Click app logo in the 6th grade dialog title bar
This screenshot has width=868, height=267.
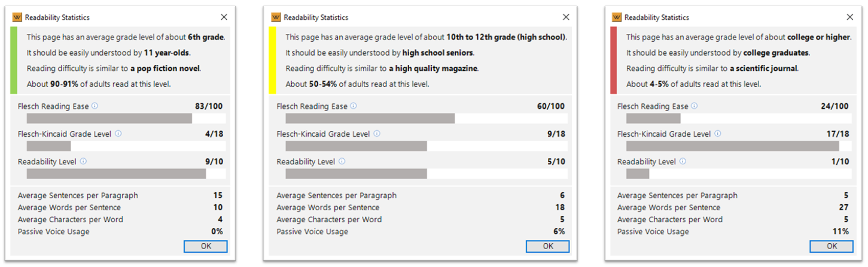[x=17, y=17]
